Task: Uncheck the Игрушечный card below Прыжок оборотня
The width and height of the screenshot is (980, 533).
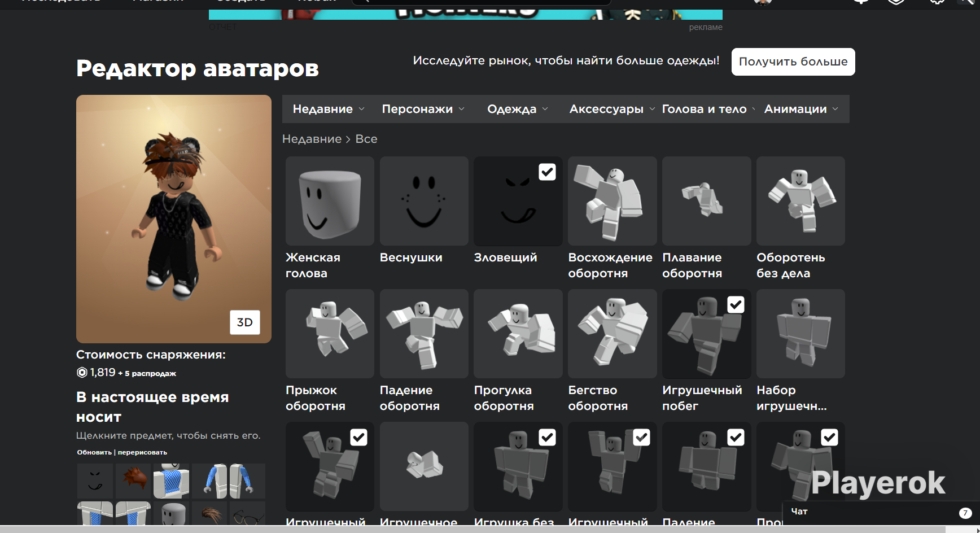Action: coord(359,437)
